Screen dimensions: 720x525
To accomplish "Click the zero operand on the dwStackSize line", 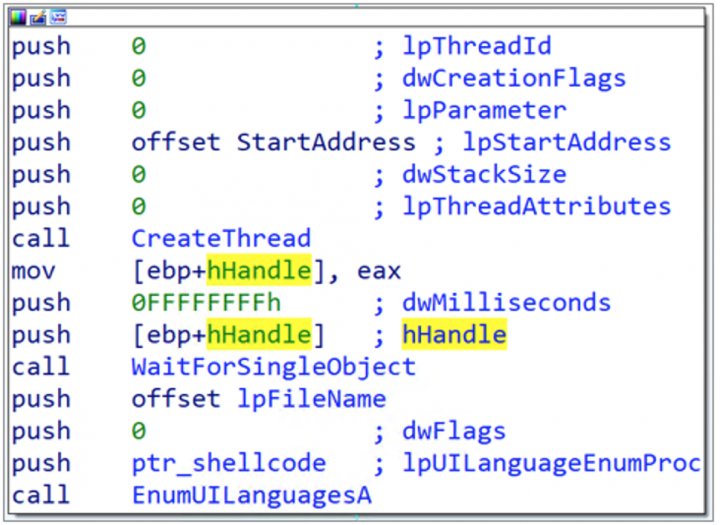I will point(139,175).
